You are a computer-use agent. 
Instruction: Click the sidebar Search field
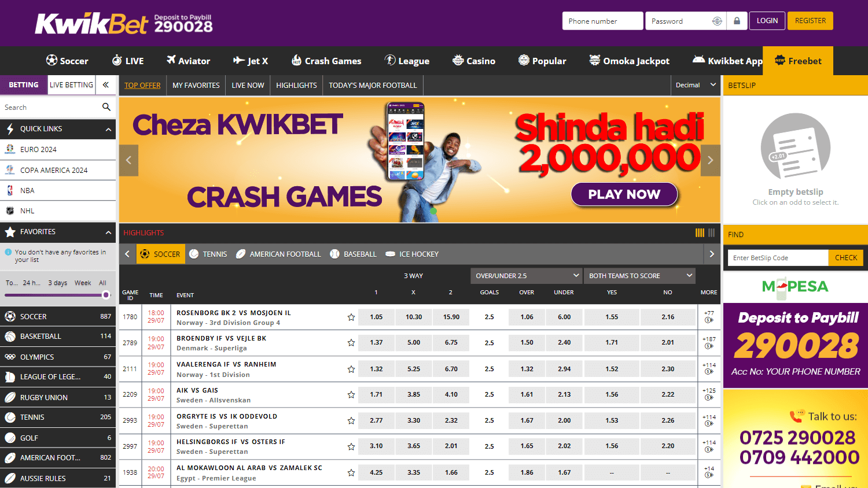(x=51, y=107)
